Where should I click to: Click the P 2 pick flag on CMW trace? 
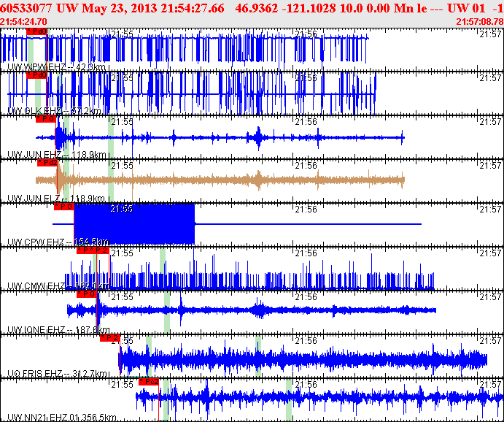[100, 250]
